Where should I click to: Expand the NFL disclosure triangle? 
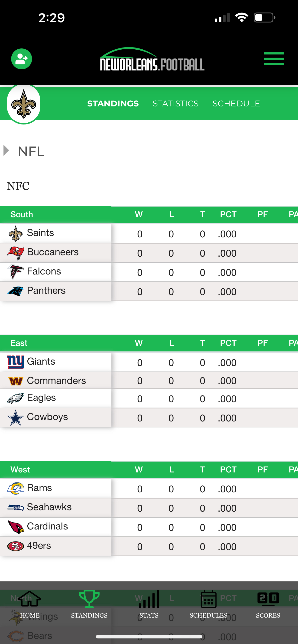tap(6, 150)
